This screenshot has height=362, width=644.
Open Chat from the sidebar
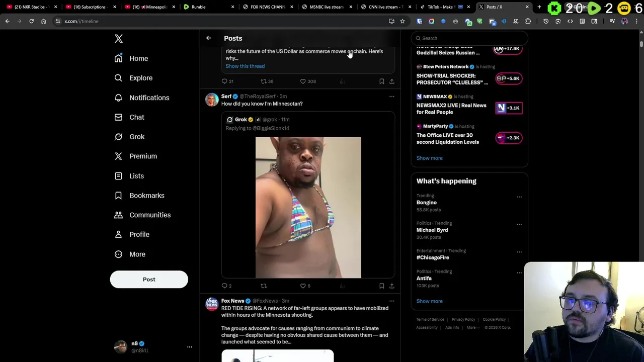pyautogui.click(x=129, y=117)
